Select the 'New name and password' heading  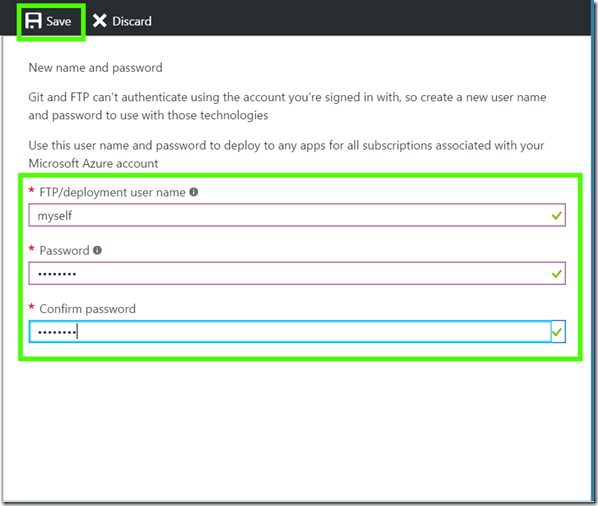pyautogui.click(x=95, y=68)
